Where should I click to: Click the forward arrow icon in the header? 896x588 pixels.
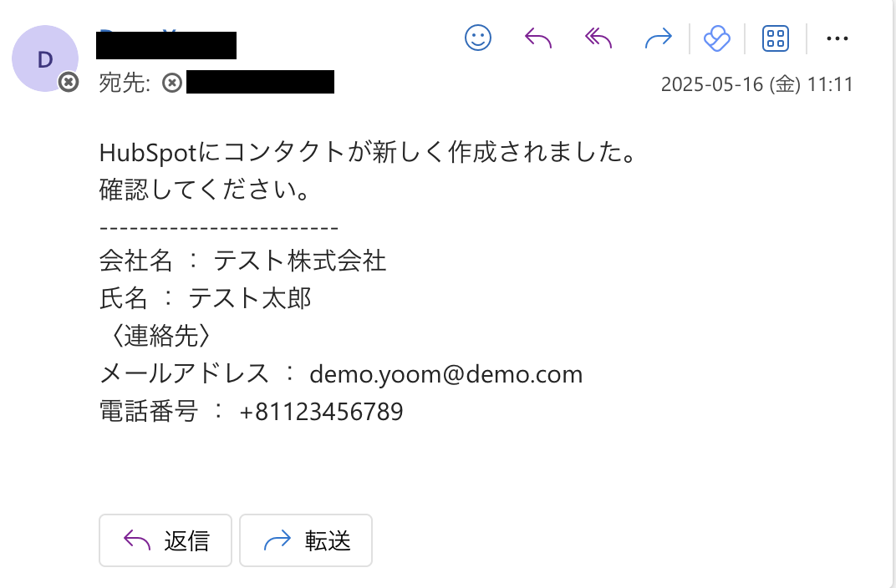(659, 38)
